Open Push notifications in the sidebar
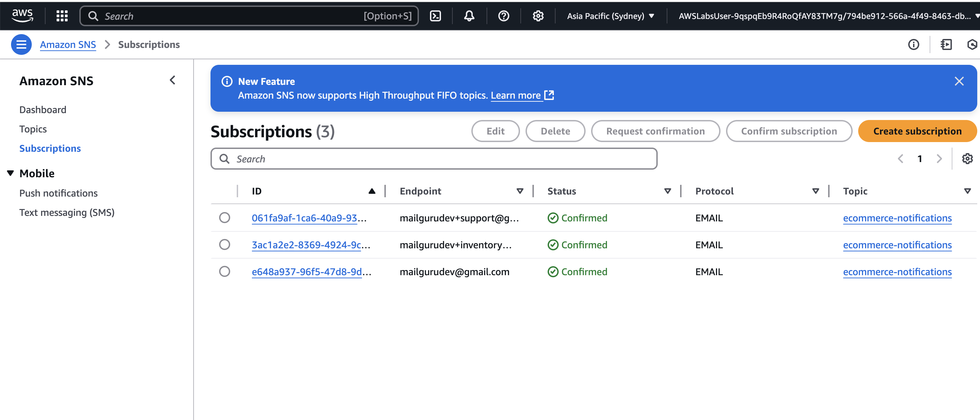The height and width of the screenshot is (420, 980). [x=58, y=193]
